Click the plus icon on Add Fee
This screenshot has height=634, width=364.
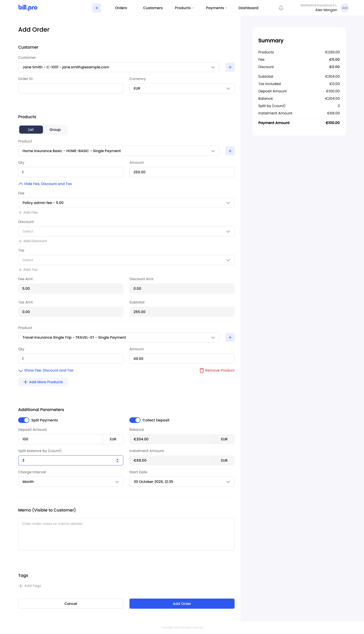click(x=20, y=212)
